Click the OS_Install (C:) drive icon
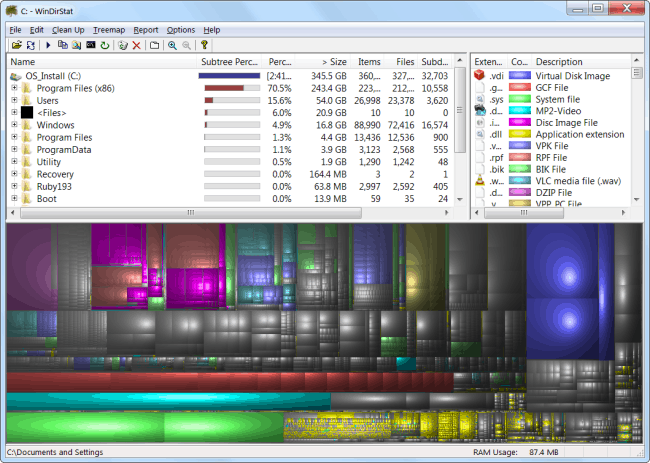The image size is (650, 463). [x=16, y=76]
